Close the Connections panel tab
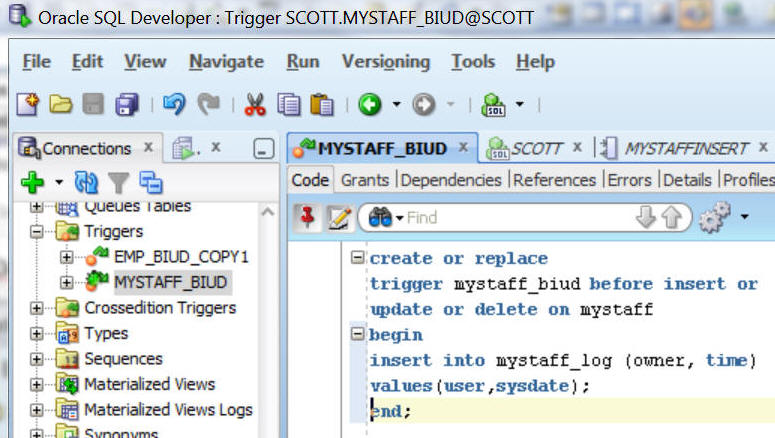 click(148, 147)
